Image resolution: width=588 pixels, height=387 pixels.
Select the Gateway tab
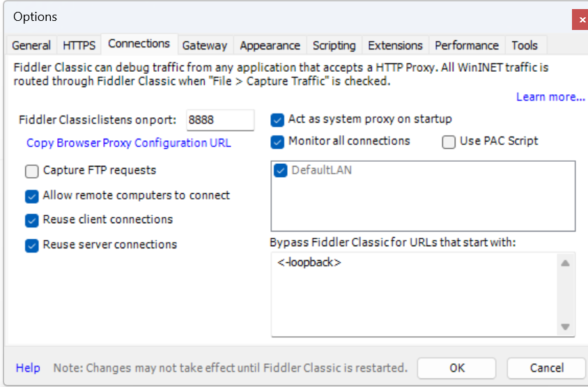205,45
